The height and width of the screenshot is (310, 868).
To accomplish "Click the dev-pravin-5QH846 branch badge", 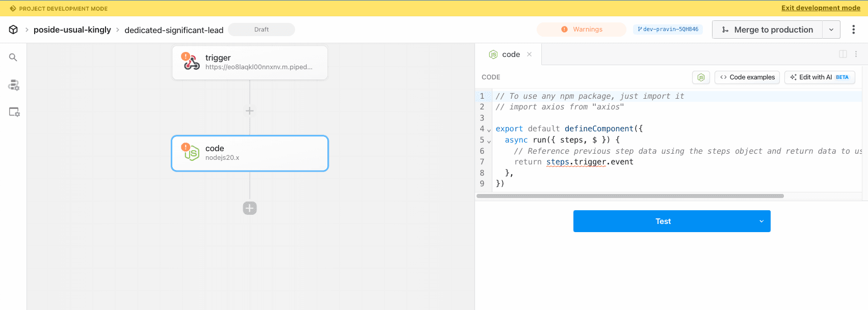I will [668, 30].
